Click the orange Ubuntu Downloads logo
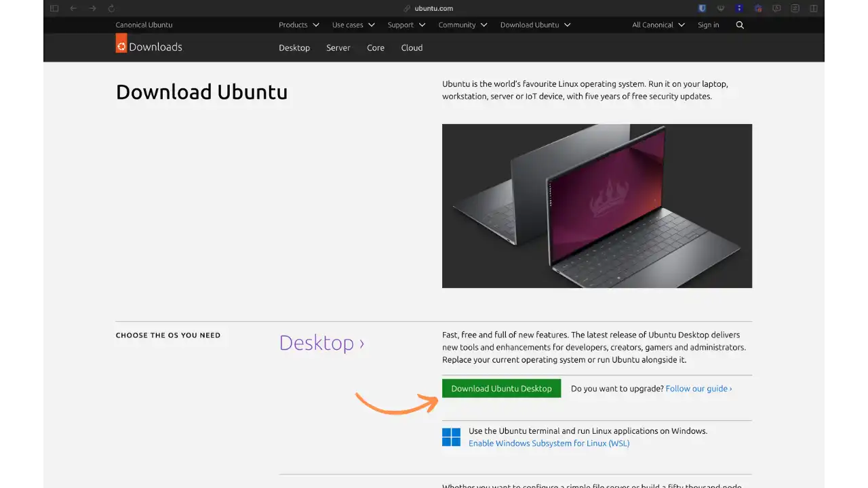The image size is (868, 488). (121, 45)
